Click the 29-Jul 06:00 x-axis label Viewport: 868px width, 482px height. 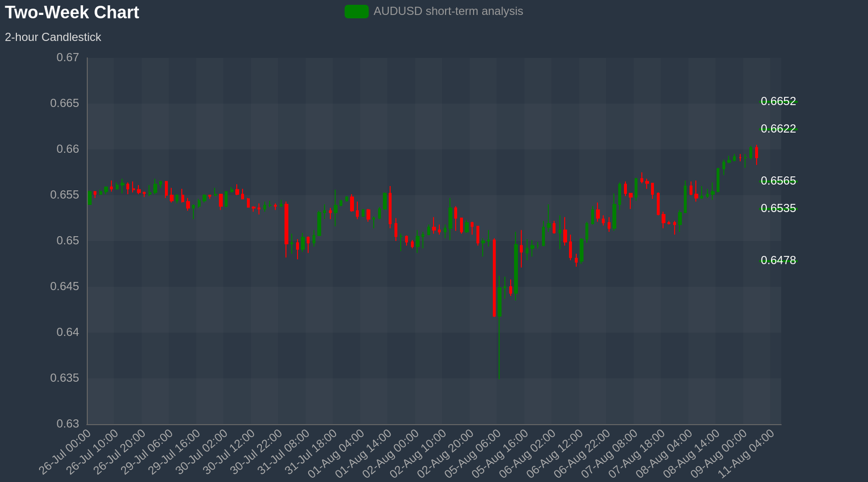tap(147, 453)
